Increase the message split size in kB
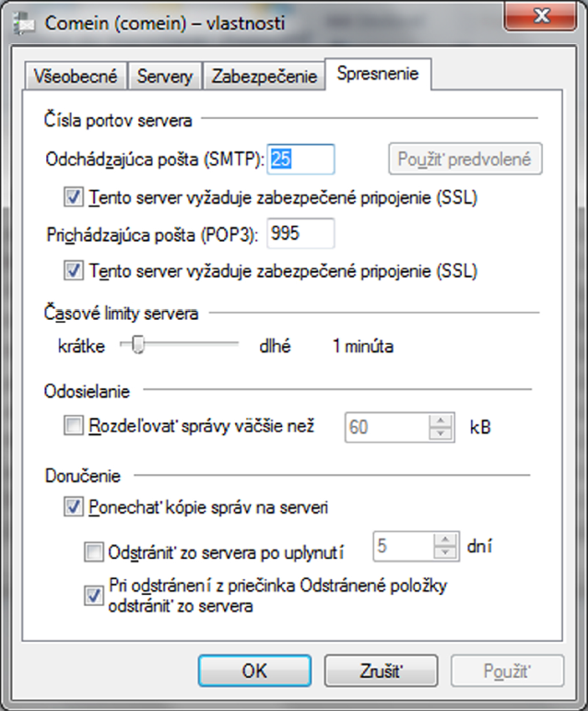The height and width of the screenshot is (711, 588). click(441, 421)
